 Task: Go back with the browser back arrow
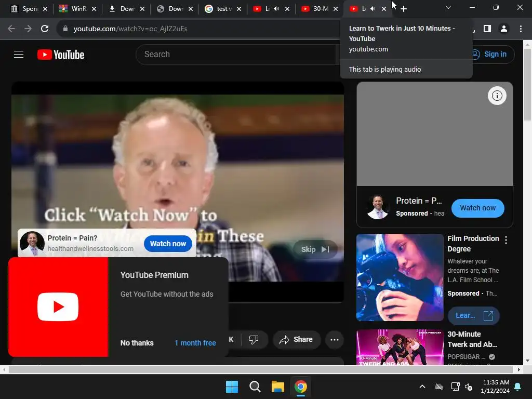11,29
